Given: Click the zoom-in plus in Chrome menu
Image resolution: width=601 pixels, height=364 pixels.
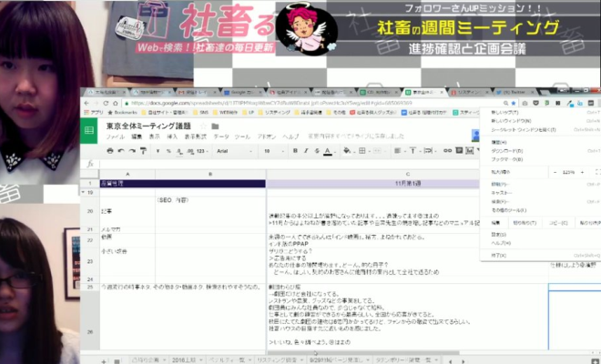Looking at the screenshot, I should (582, 170).
